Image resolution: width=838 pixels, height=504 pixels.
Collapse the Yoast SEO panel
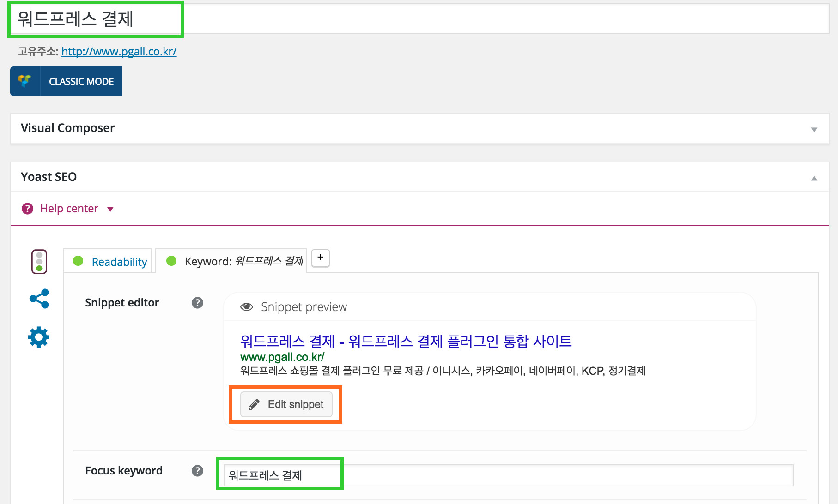click(814, 178)
